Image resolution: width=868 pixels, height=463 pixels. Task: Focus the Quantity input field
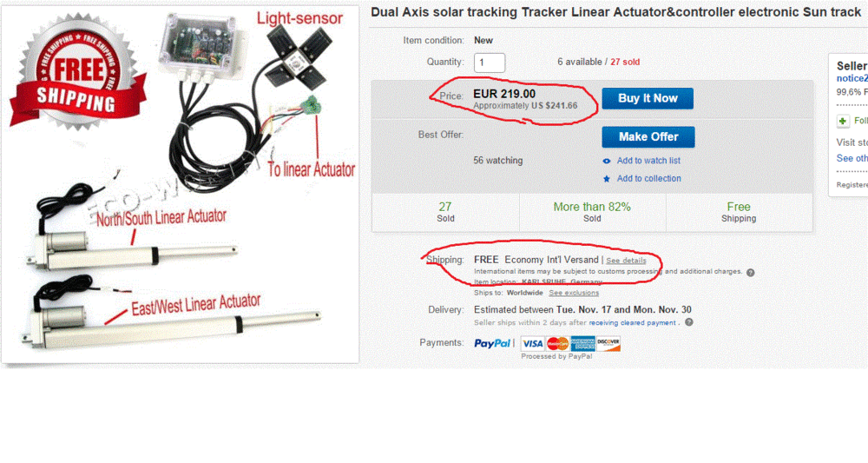pos(490,63)
